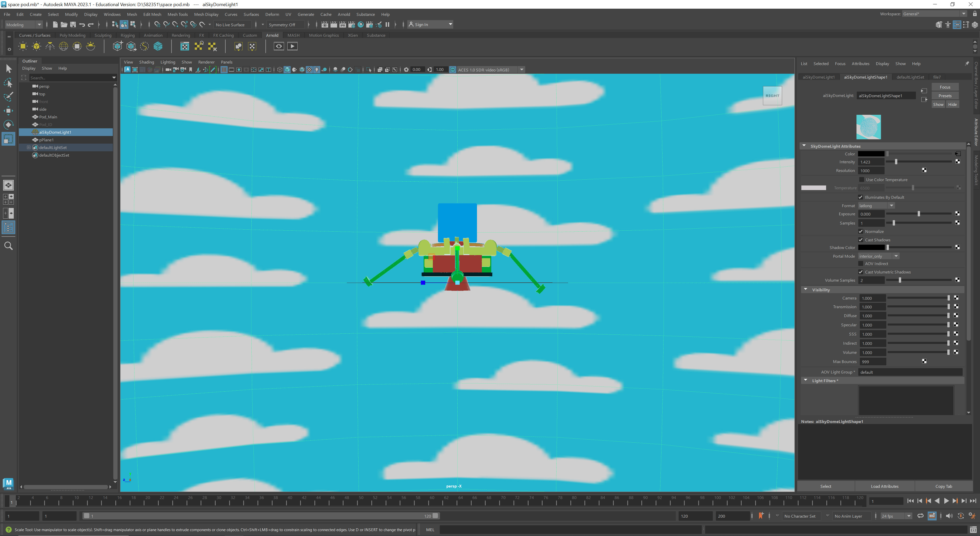Toggle the Normalize checkbox

coord(861,231)
